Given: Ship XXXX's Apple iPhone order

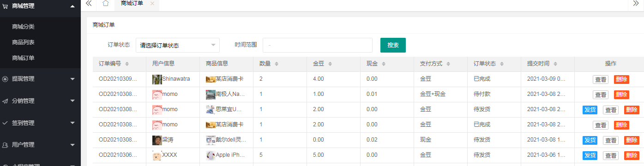Looking at the screenshot, I should (x=590, y=155).
